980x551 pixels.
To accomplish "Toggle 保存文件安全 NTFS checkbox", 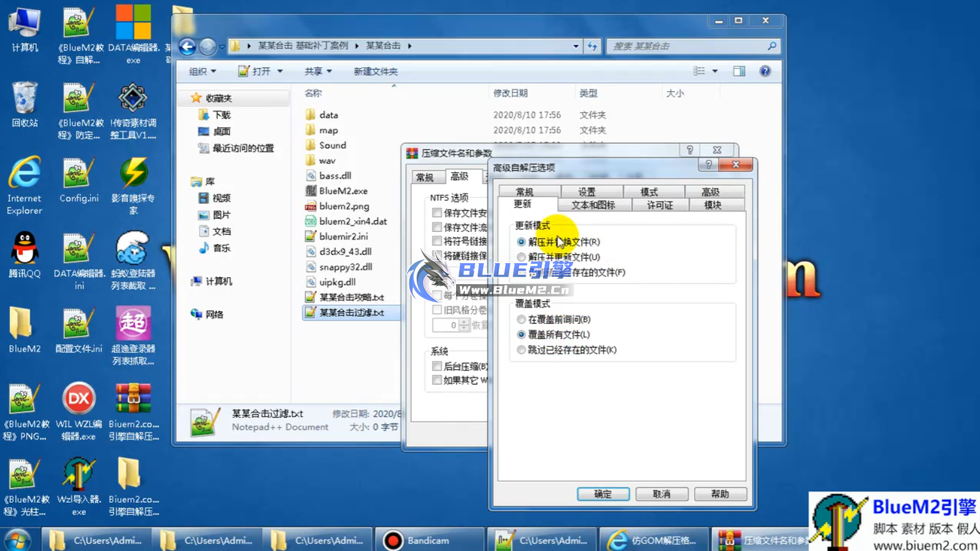I will point(437,213).
